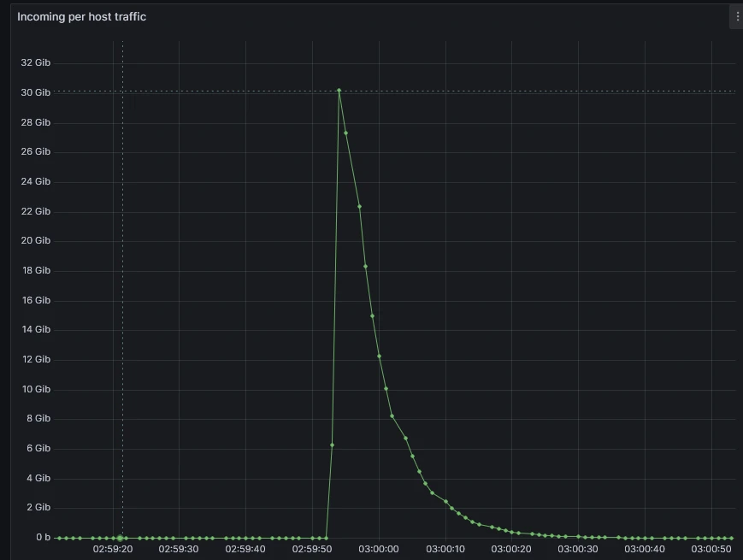743x560 pixels.
Task: Click the data point at about 10 Gib
Action: click(386, 389)
